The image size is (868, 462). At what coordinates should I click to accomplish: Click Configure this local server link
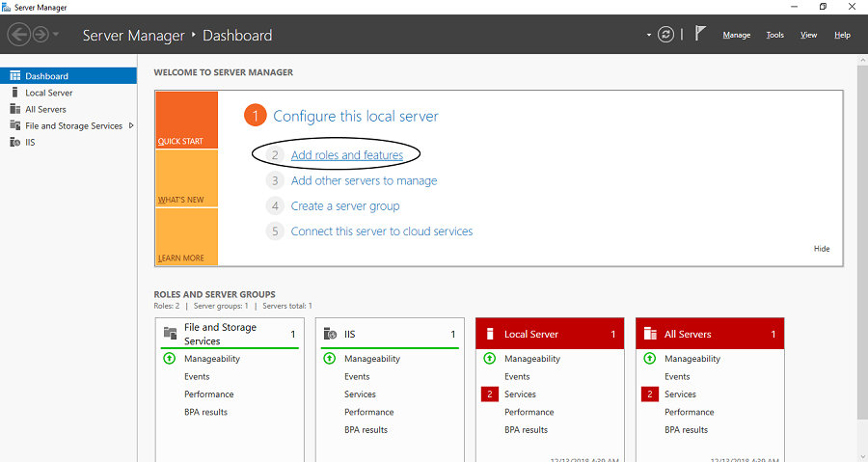click(355, 116)
